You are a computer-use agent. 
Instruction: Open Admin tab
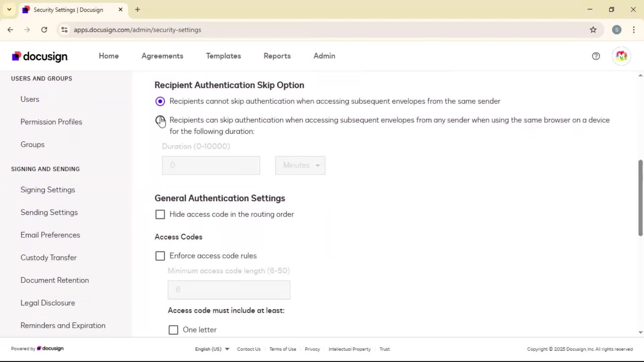[324, 56]
